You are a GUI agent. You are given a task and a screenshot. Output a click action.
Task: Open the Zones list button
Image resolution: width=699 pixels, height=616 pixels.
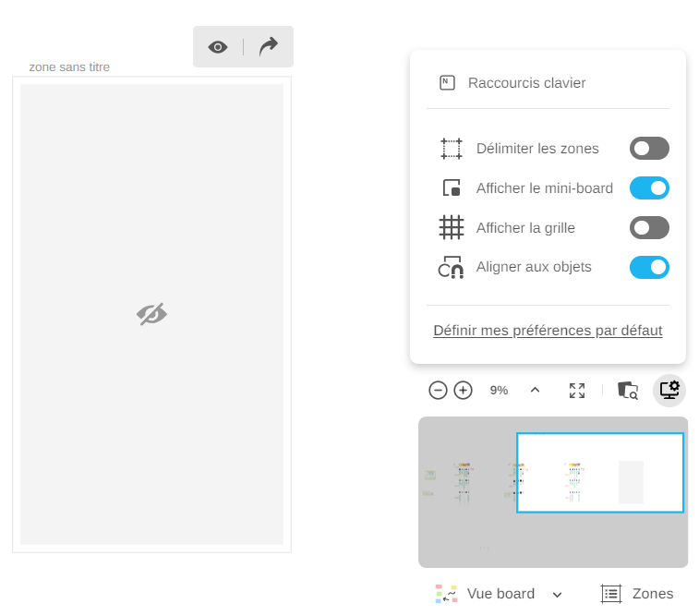pos(637,594)
